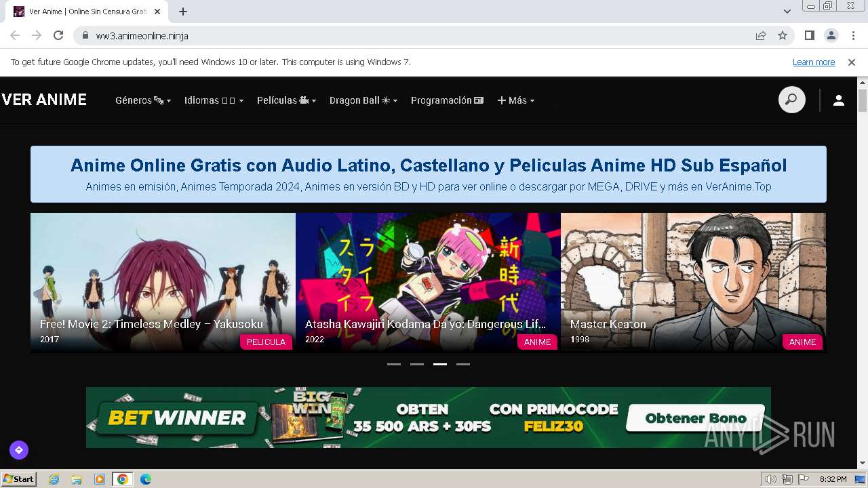Image resolution: width=868 pixels, height=488 pixels.
Task: Expand the Películas dropdown menu
Action: point(286,100)
